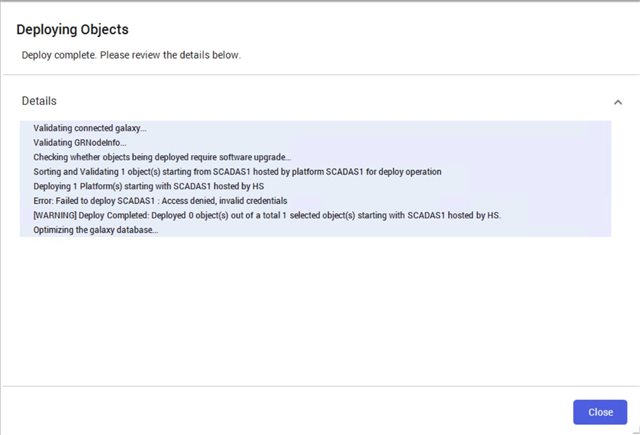This screenshot has height=435, width=640.
Task: Collapse the Details section chevron
Action: tap(618, 102)
